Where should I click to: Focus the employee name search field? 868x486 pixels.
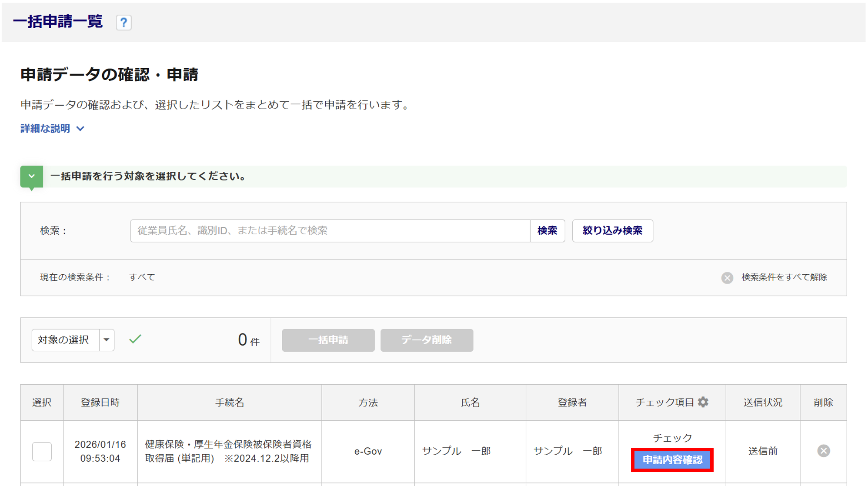tap(330, 231)
